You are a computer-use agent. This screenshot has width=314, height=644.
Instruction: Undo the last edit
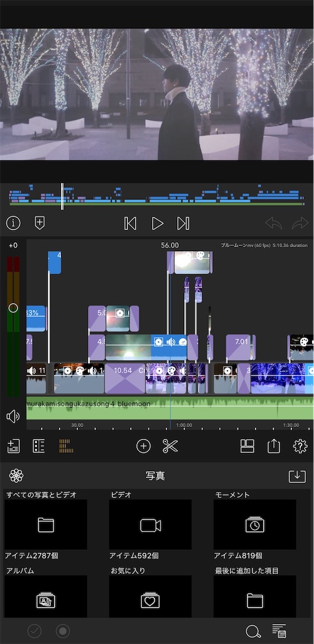coord(274,223)
